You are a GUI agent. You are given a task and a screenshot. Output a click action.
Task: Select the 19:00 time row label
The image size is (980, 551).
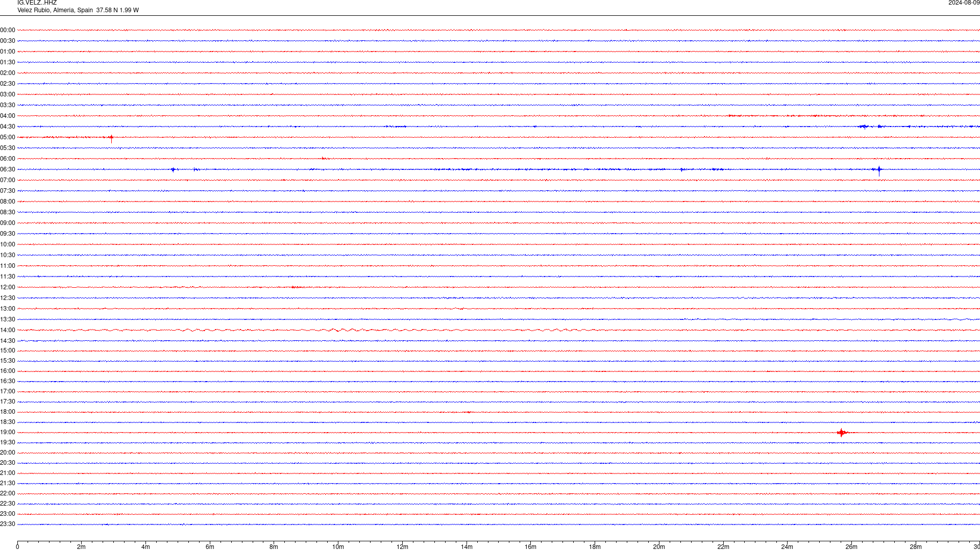point(8,432)
